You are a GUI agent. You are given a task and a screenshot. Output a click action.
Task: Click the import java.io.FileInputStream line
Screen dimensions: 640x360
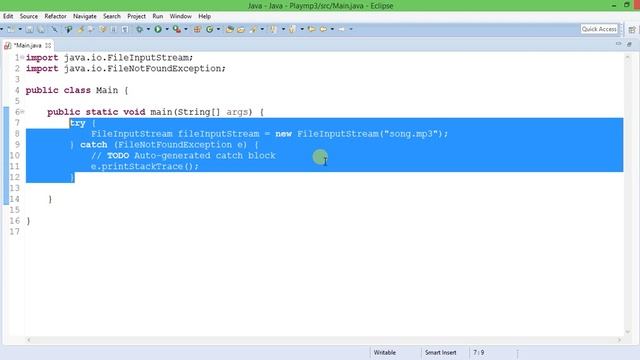pos(109,58)
